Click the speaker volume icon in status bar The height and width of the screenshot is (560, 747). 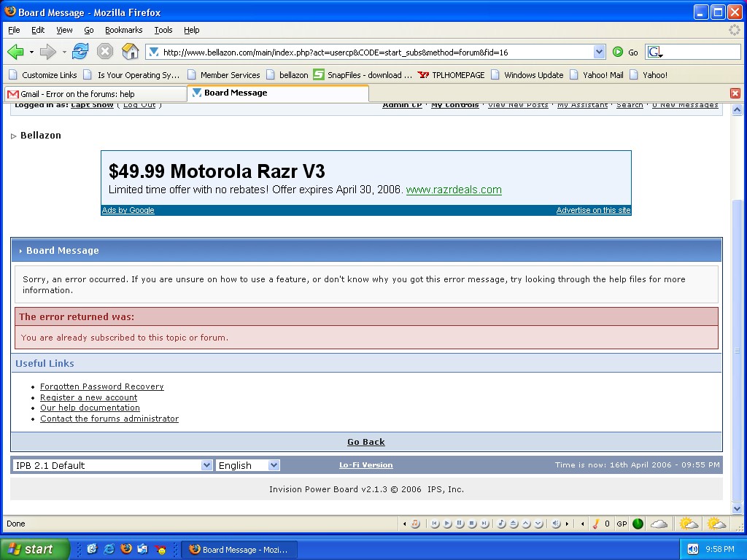tap(556, 524)
